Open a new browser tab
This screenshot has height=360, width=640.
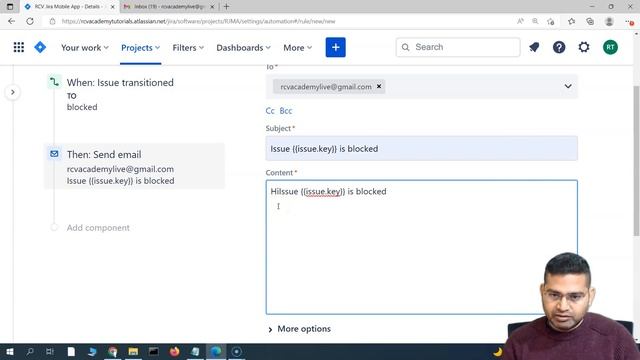click(x=227, y=7)
